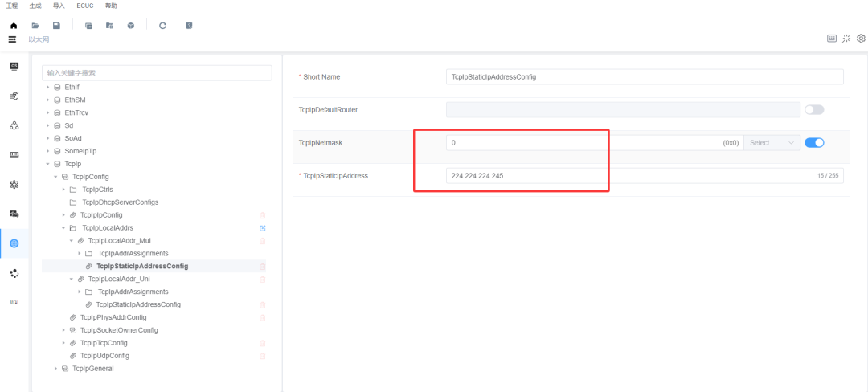
Task: Open the ECUC menu
Action: coord(84,6)
